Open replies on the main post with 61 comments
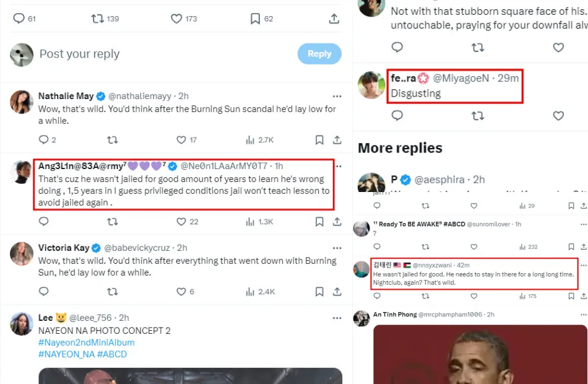The image size is (588, 384). (19, 19)
